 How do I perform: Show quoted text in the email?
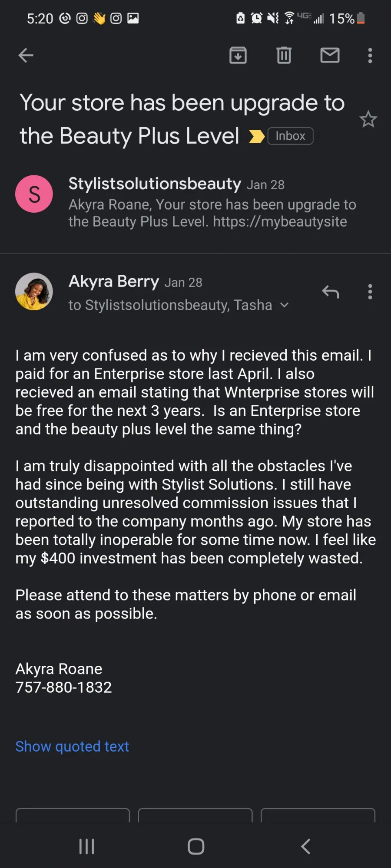pyautogui.click(x=72, y=746)
